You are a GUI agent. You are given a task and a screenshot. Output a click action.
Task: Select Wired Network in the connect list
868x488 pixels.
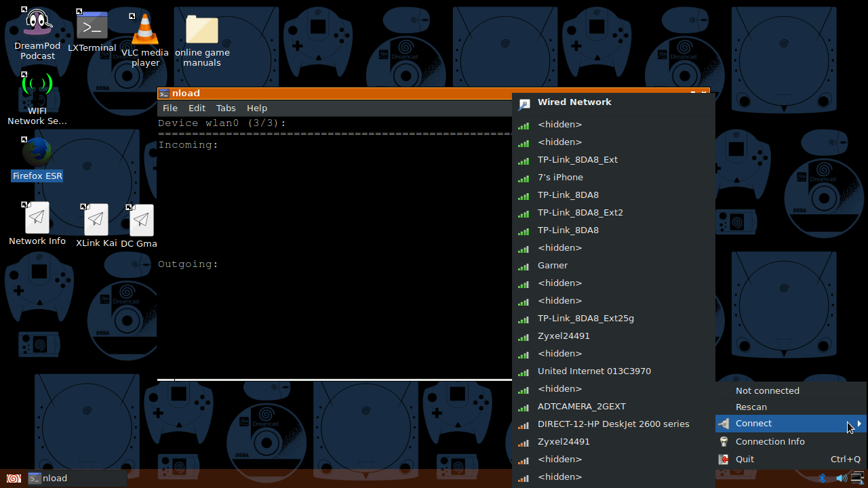coord(614,103)
